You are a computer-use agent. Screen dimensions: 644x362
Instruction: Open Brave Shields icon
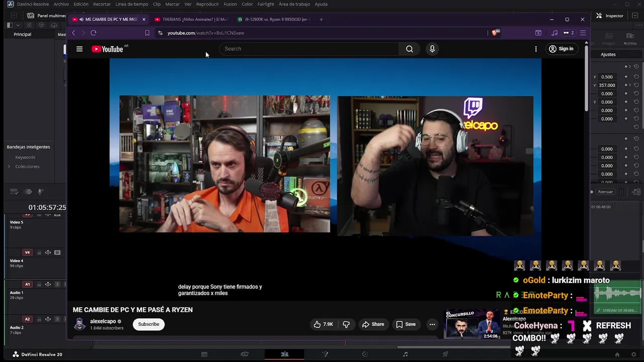tap(495, 33)
